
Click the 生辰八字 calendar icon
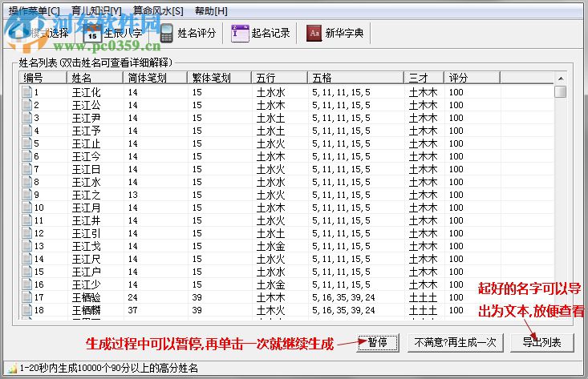[x=92, y=34]
